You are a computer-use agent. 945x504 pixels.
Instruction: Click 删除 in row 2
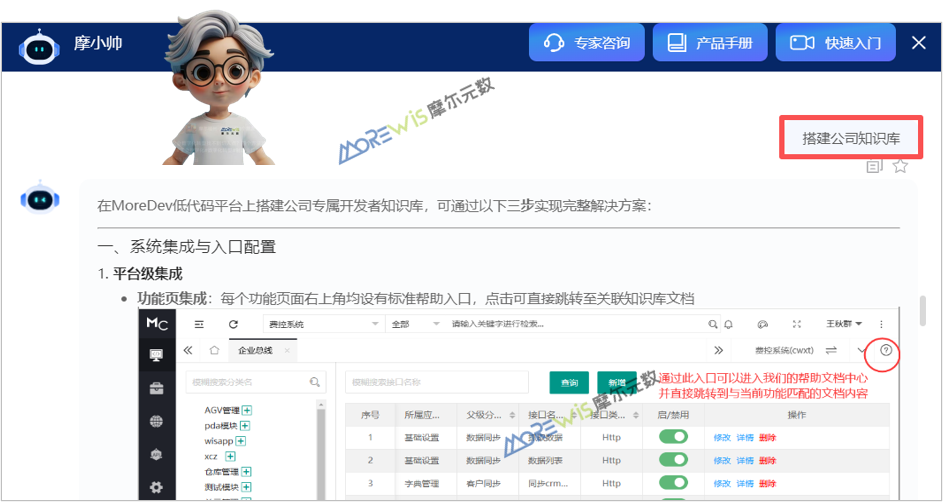point(768,461)
